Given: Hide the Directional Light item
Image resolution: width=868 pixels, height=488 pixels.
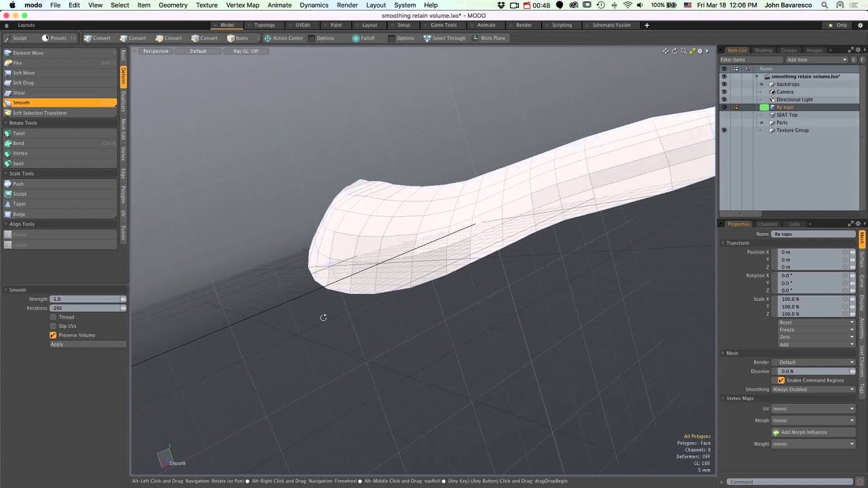Looking at the screenshot, I should (x=724, y=100).
